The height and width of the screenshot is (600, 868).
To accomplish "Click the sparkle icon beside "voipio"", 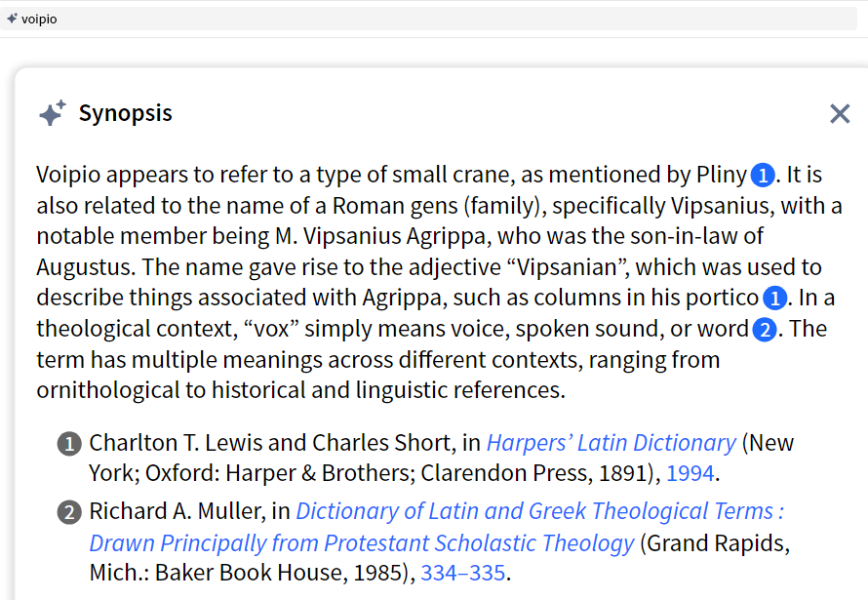I will click(12, 19).
